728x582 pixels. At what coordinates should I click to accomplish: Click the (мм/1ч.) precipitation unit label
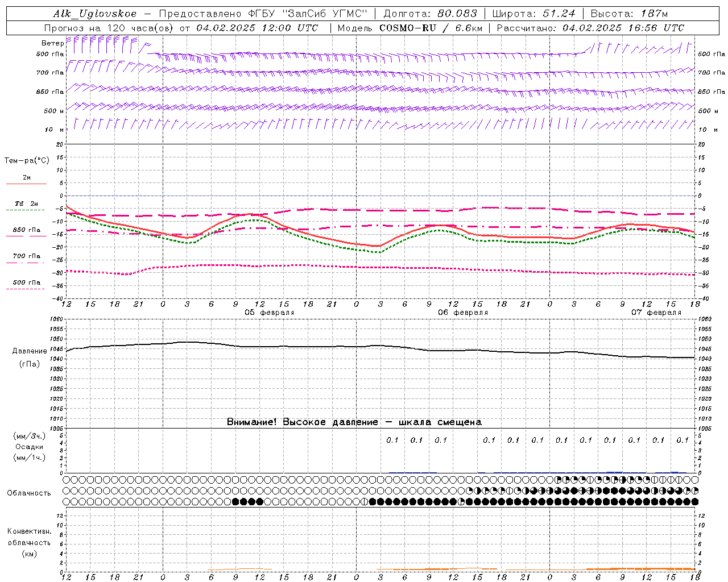pyautogui.click(x=30, y=458)
